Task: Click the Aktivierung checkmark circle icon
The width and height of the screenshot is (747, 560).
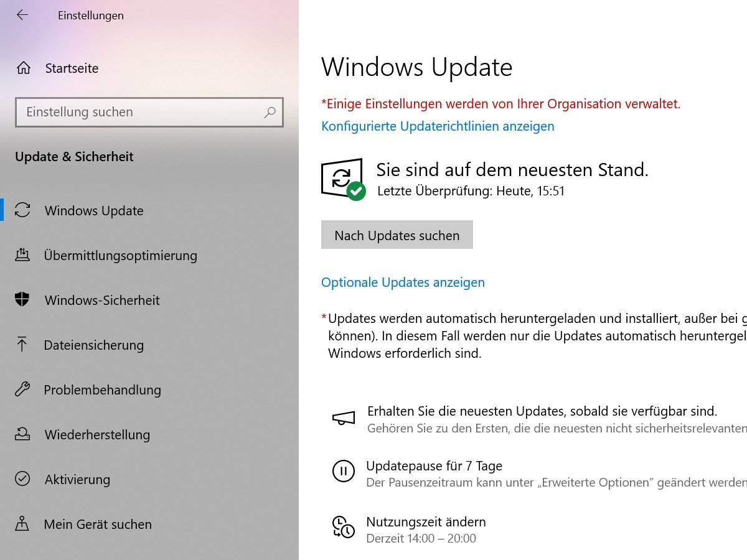Action: tap(22, 479)
